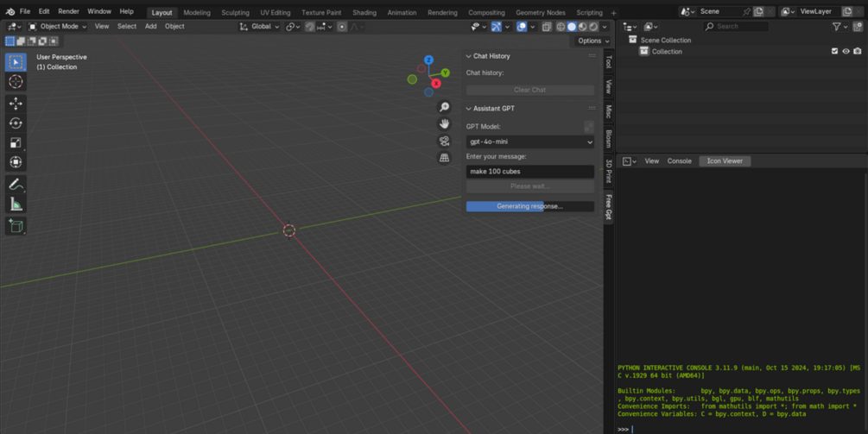Select the Select Box tool
The width and height of the screenshot is (868, 434).
(16, 62)
